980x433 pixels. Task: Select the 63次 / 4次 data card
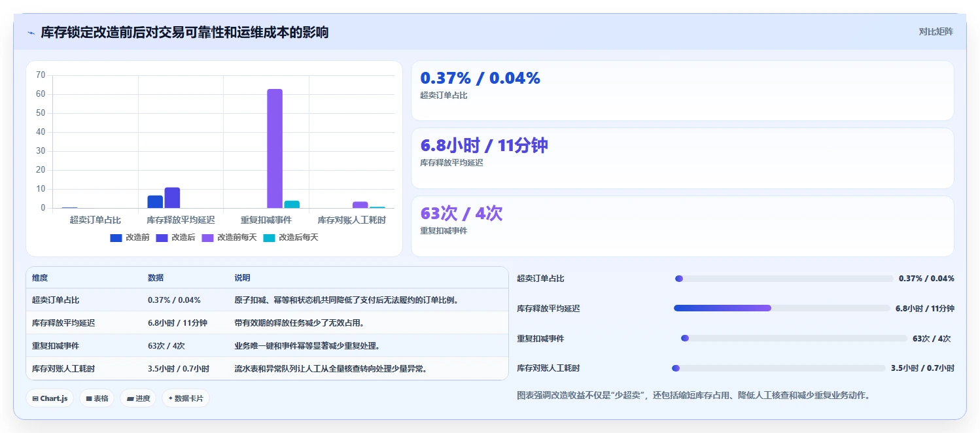click(682, 226)
